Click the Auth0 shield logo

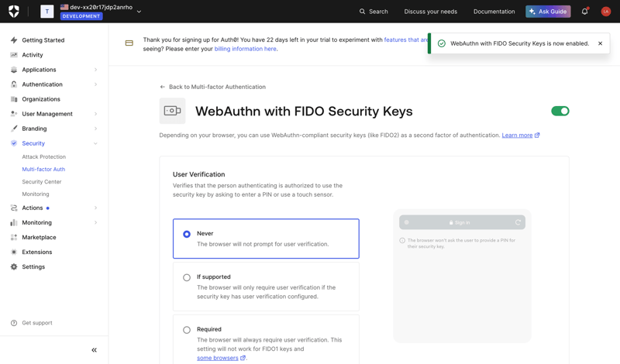click(x=14, y=12)
